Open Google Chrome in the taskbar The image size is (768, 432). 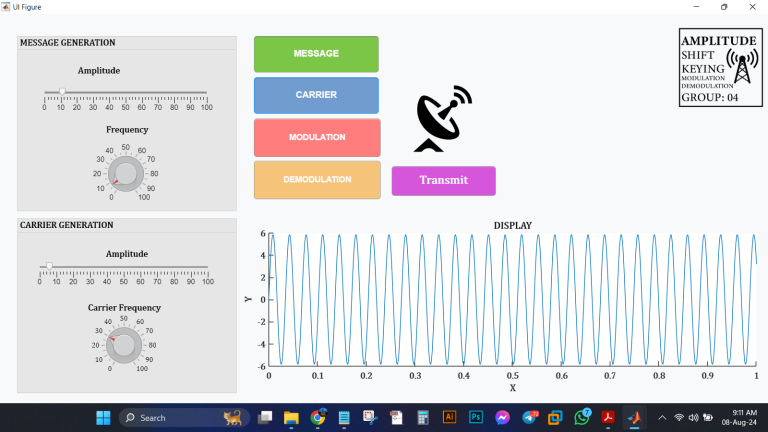(x=318, y=417)
